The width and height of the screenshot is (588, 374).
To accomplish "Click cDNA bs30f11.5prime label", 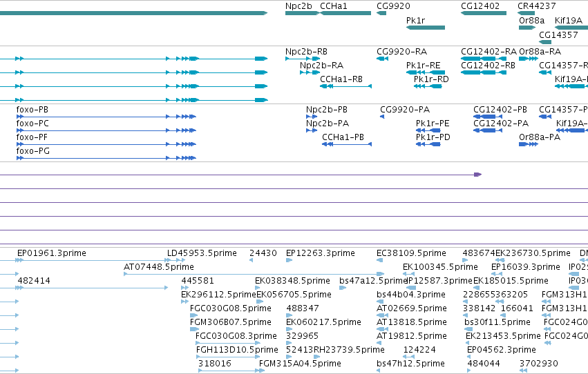I will coord(497,323).
